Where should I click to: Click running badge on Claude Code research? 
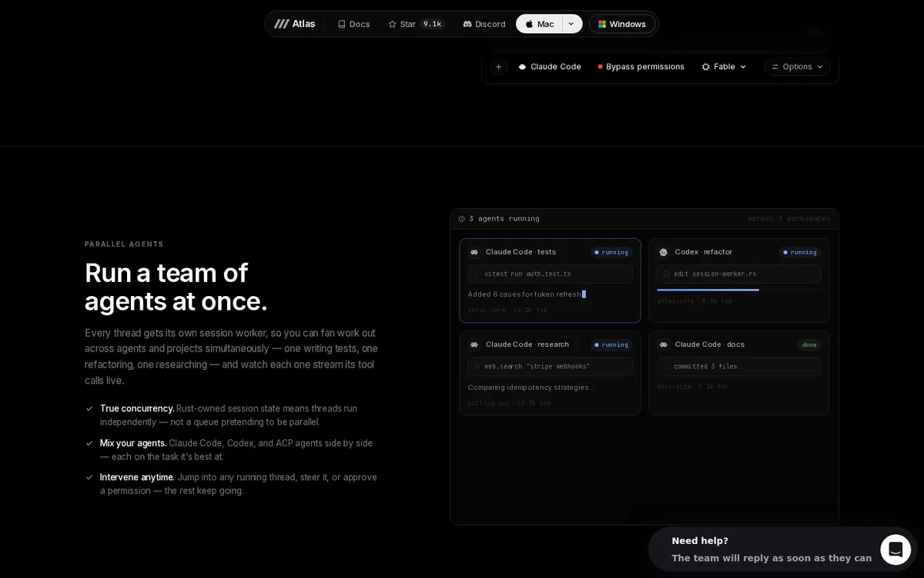[611, 344]
